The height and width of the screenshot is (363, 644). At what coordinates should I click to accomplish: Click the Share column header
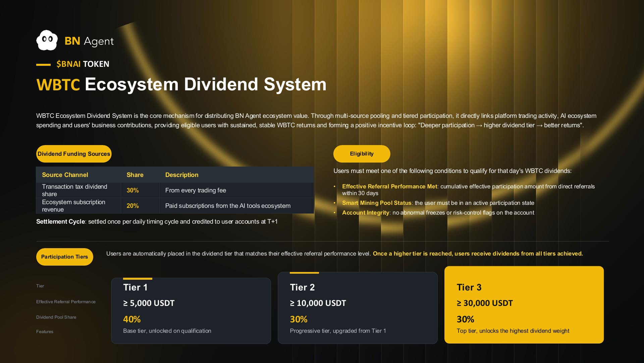click(135, 175)
